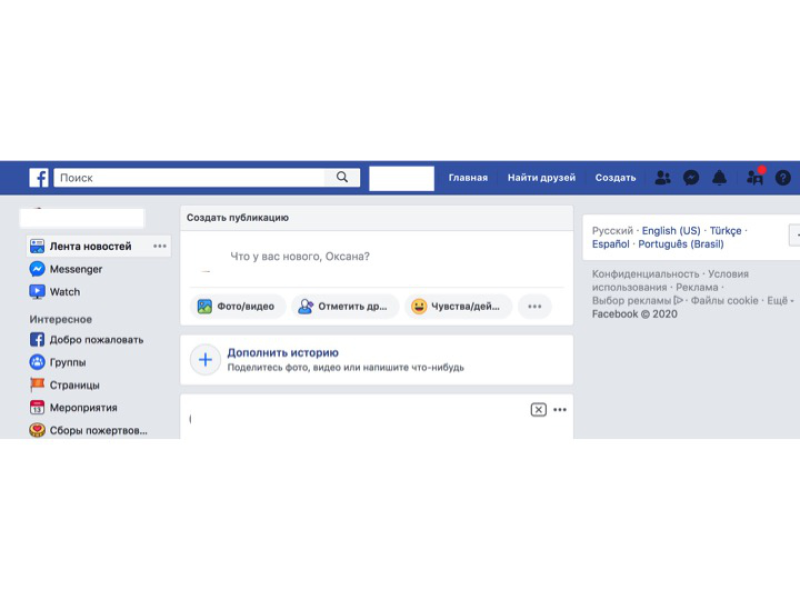
Task: Click the icon with the red notification dot
Action: pyautogui.click(x=755, y=177)
